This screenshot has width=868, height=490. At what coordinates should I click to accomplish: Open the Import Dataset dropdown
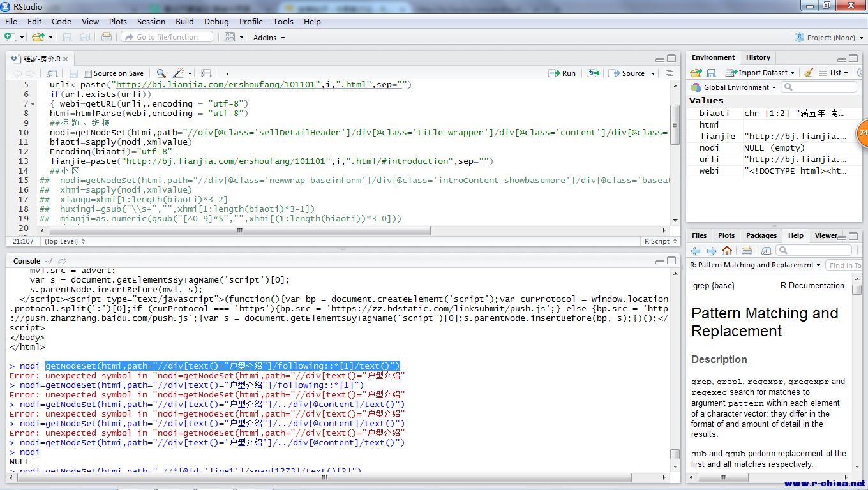click(760, 73)
